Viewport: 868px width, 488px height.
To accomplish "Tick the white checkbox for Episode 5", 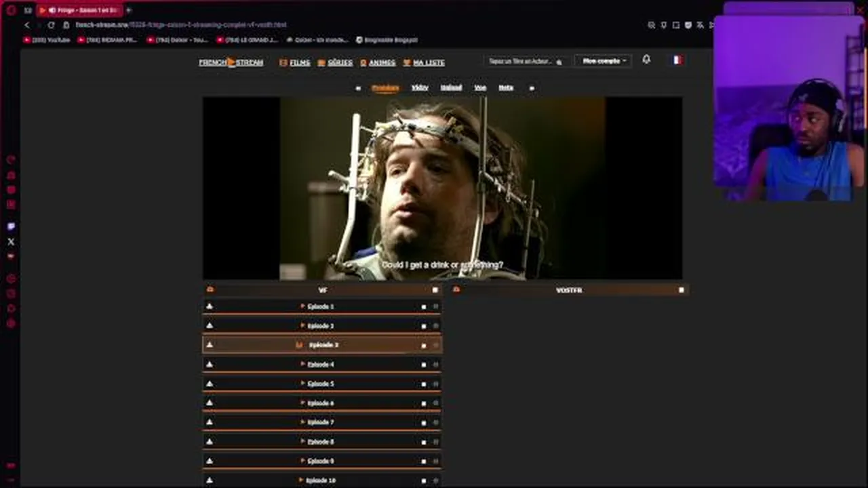I will (424, 384).
